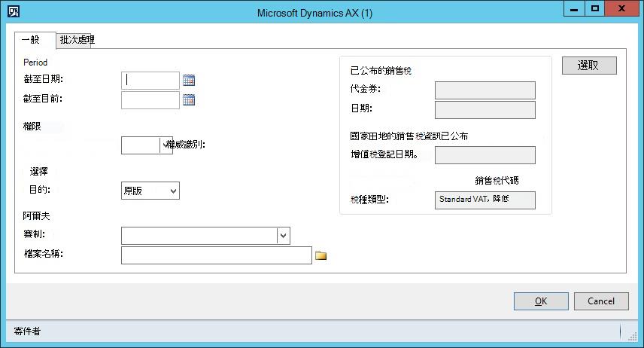The width and height of the screenshot is (644, 348).
Task: Click the 阿爾夫 group label
Action: click(x=36, y=215)
